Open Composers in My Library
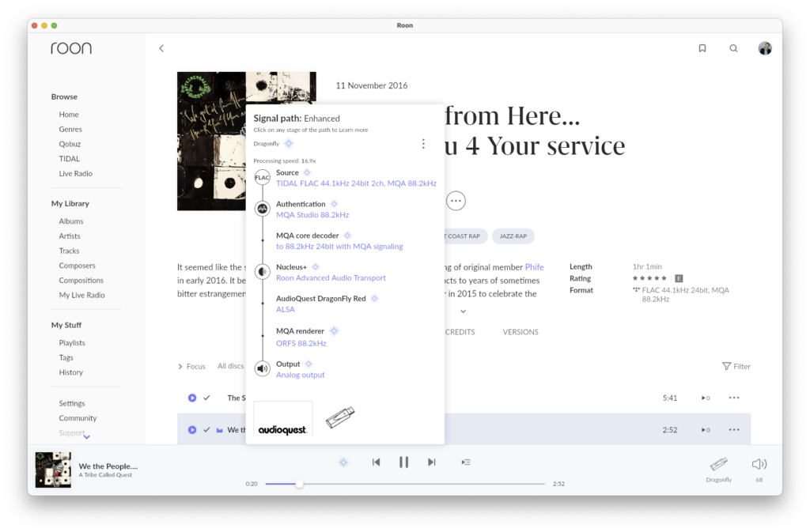 tap(77, 266)
